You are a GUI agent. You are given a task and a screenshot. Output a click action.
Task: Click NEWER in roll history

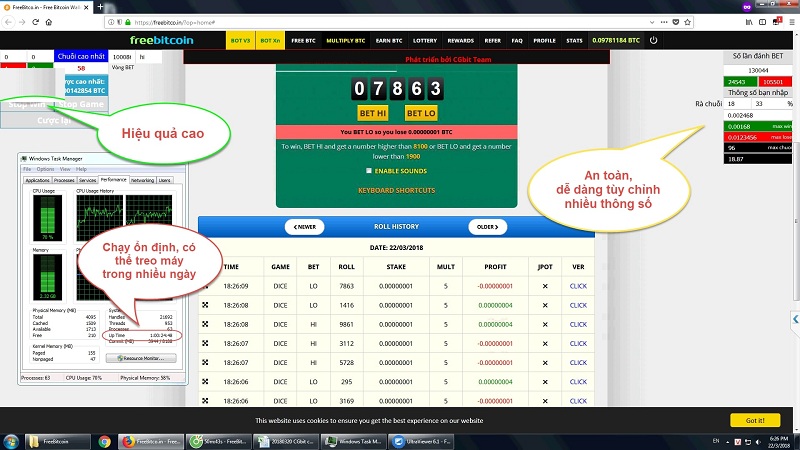[305, 227]
